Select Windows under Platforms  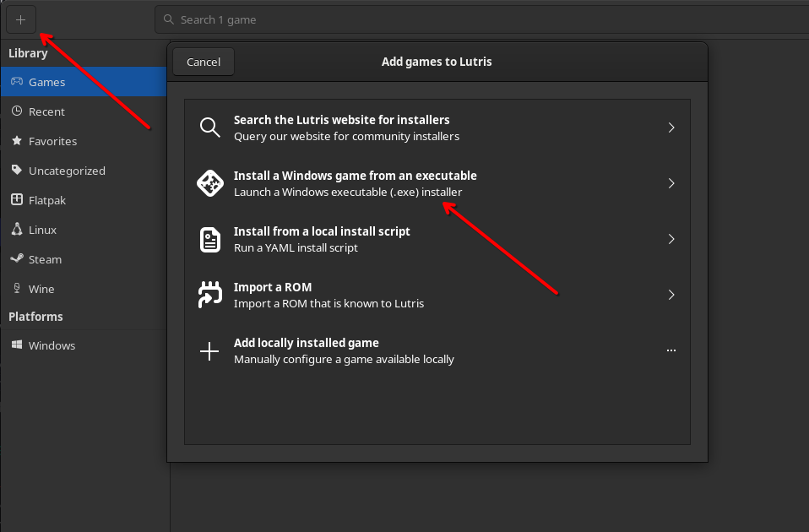pos(84,345)
